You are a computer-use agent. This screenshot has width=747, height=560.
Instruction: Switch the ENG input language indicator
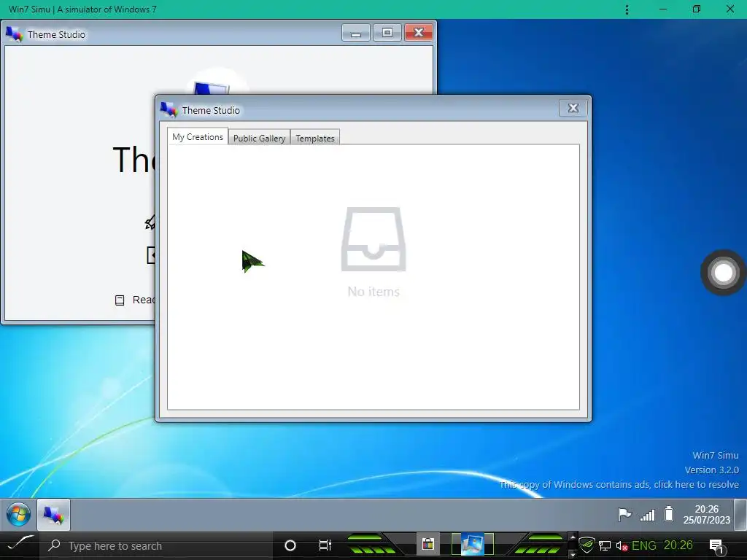click(644, 545)
